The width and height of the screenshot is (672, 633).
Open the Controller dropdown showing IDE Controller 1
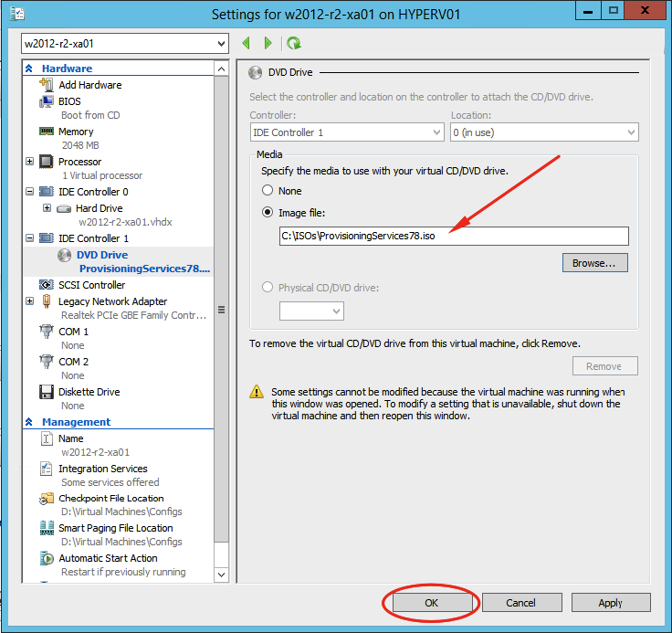[347, 132]
